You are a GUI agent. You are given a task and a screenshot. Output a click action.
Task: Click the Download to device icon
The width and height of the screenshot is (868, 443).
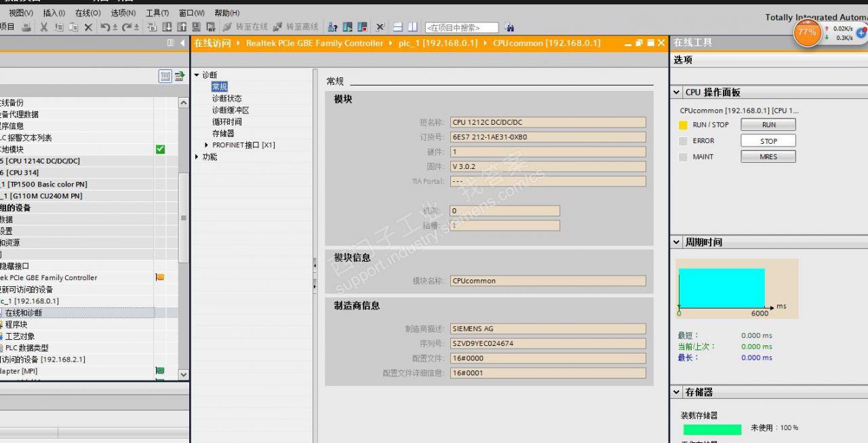pos(167,27)
